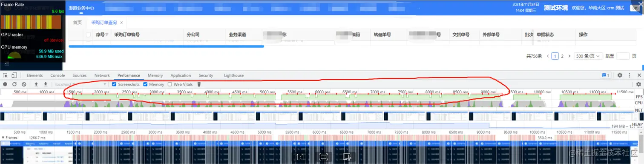The width and height of the screenshot is (644, 164).
Task: Toggle the Memory checkbox
Action: [146, 84]
